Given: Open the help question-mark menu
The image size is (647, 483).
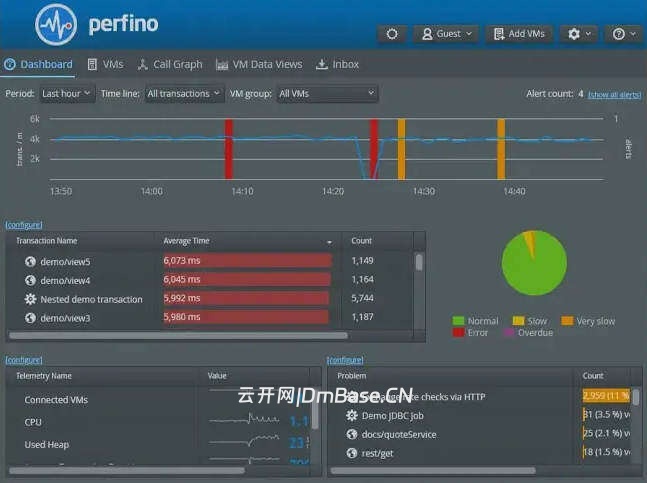Looking at the screenshot, I should pos(624,34).
